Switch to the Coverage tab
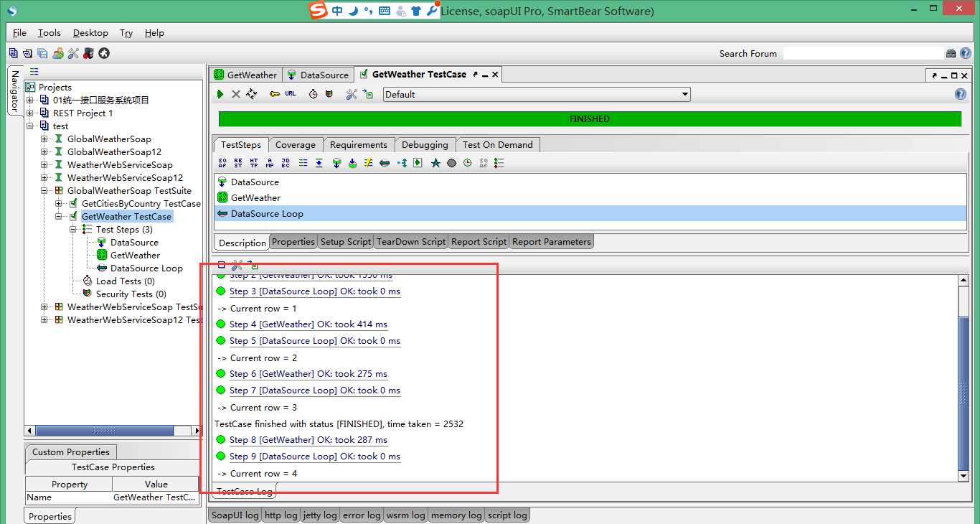 pos(296,145)
